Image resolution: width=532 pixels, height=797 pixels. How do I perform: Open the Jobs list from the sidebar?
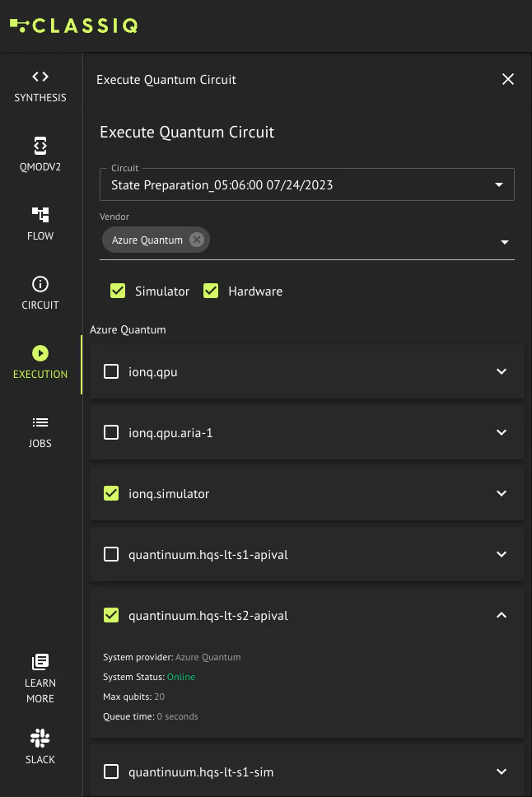click(x=40, y=429)
